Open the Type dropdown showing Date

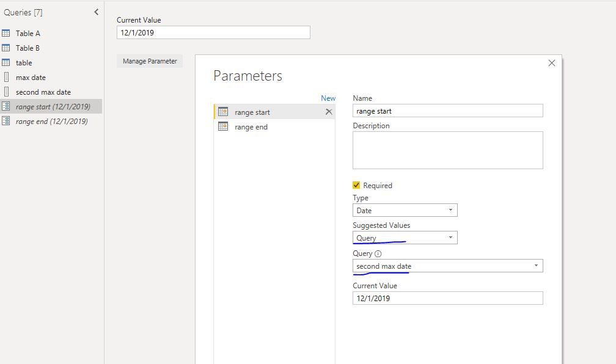405,210
